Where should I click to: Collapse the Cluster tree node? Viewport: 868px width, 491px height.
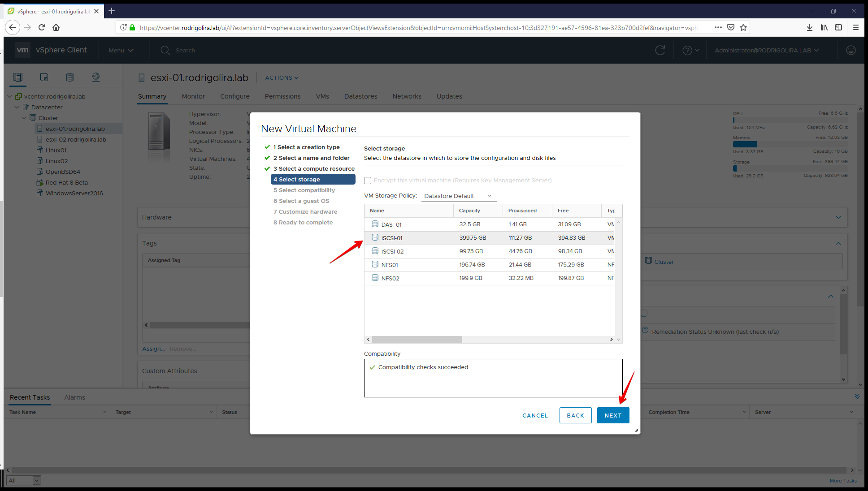click(x=24, y=118)
